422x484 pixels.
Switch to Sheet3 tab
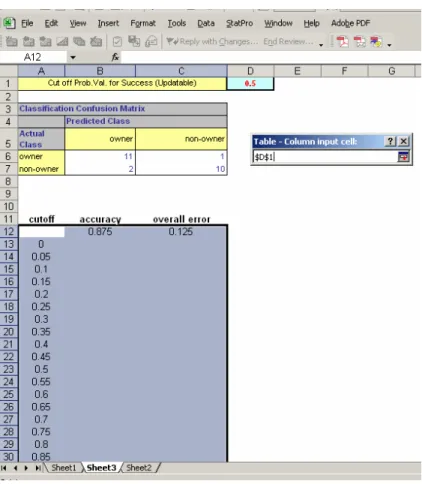coord(101,468)
